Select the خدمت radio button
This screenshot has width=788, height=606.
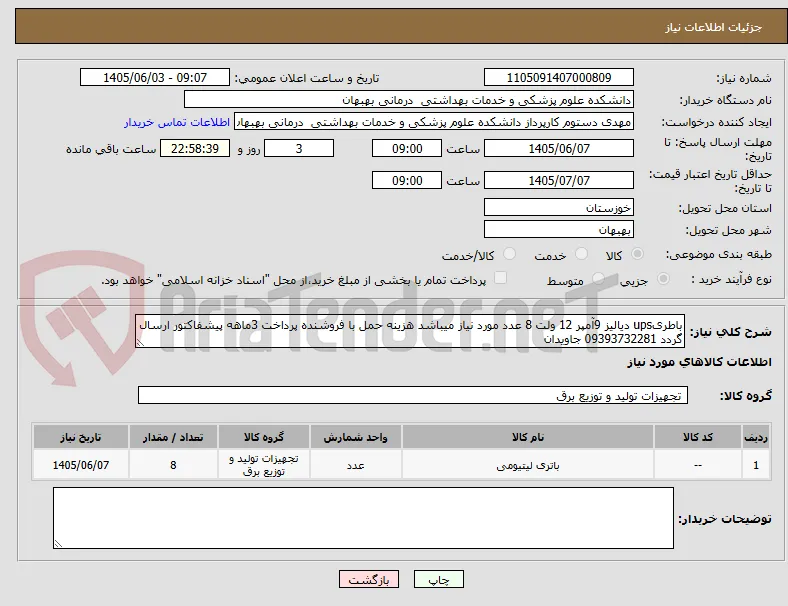(x=581, y=254)
